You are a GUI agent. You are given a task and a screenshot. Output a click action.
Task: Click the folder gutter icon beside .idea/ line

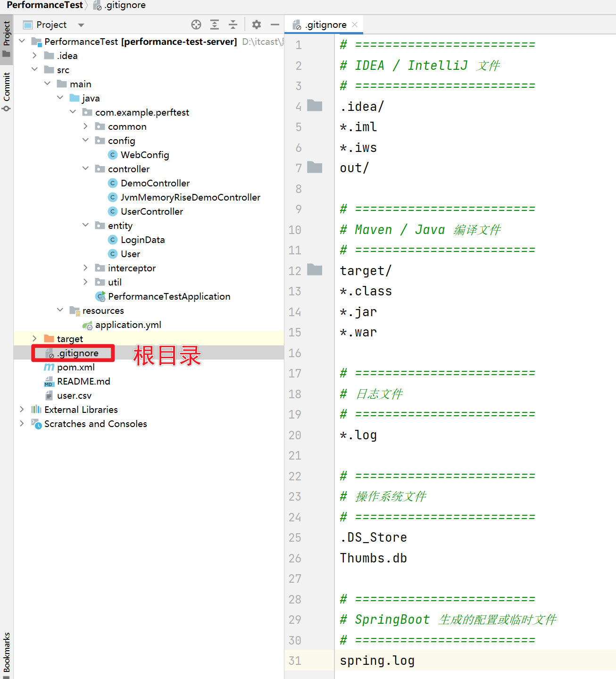tap(315, 106)
